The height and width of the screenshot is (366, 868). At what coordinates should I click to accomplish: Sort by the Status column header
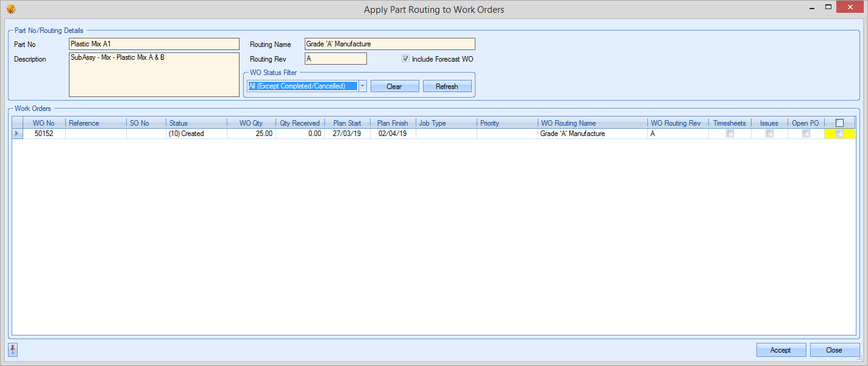pyautogui.click(x=195, y=123)
